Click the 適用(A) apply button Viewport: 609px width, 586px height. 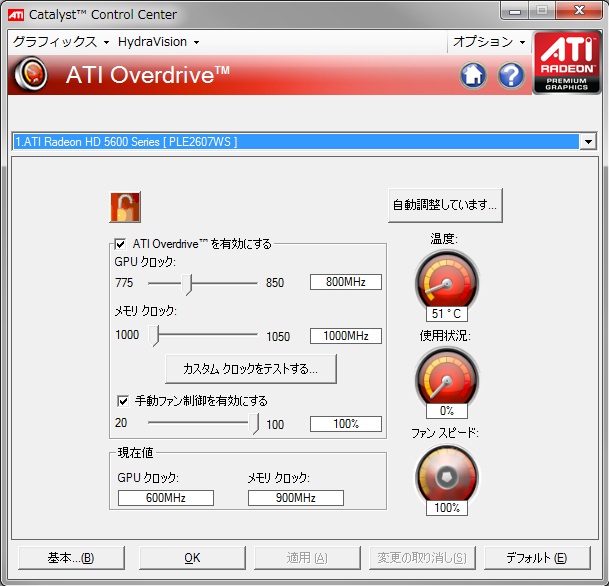coord(307,558)
